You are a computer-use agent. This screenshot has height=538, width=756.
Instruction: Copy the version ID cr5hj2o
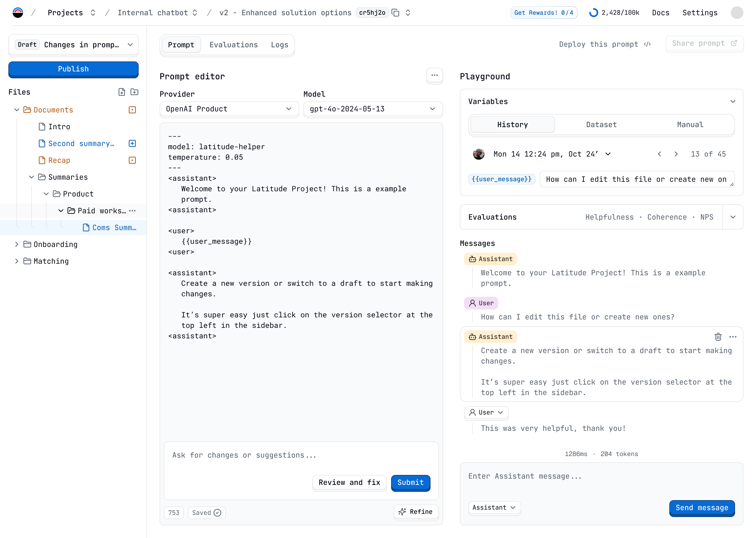395,13
